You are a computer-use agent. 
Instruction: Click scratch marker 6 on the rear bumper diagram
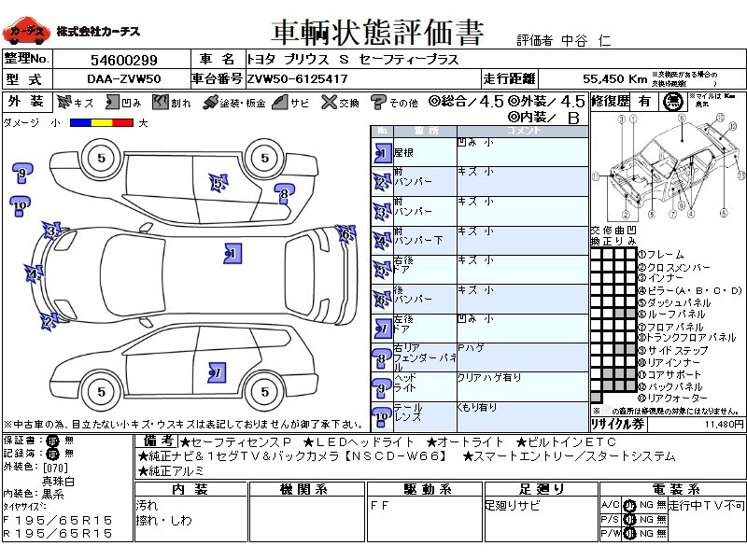[345, 233]
